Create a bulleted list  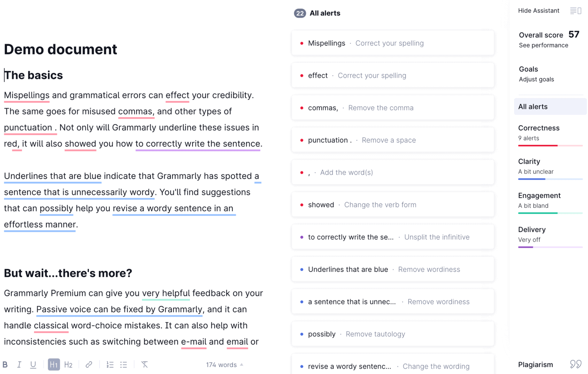pos(124,364)
